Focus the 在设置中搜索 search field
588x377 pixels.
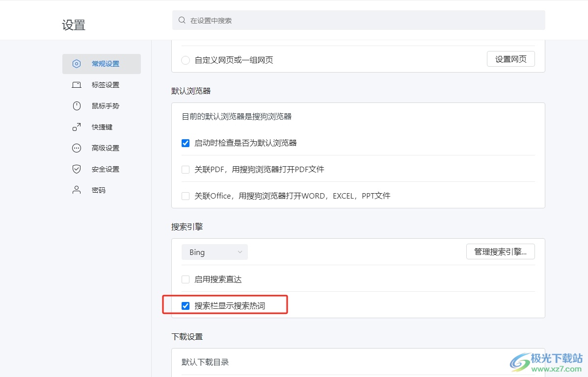(x=358, y=20)
